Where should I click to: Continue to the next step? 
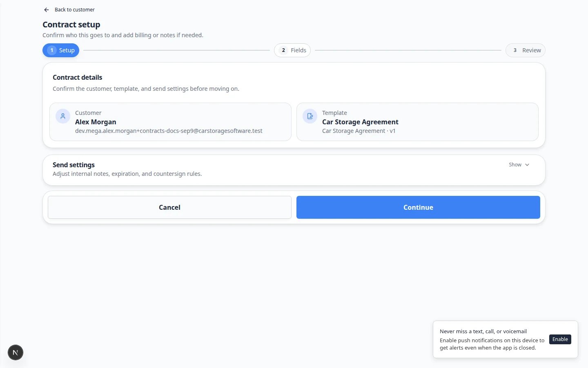418,207
